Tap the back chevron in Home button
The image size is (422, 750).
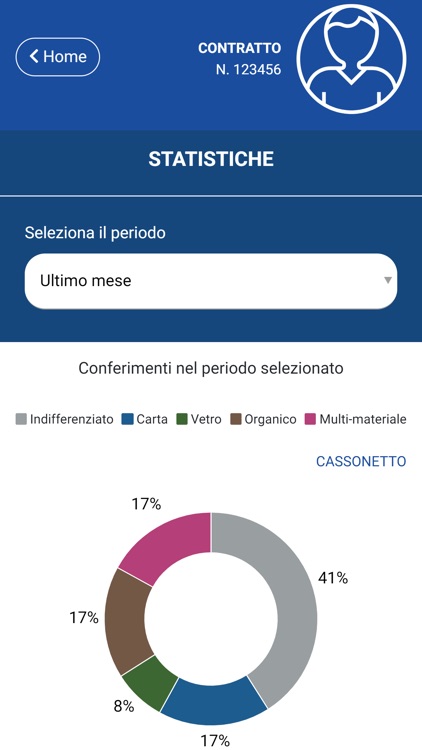33,56
